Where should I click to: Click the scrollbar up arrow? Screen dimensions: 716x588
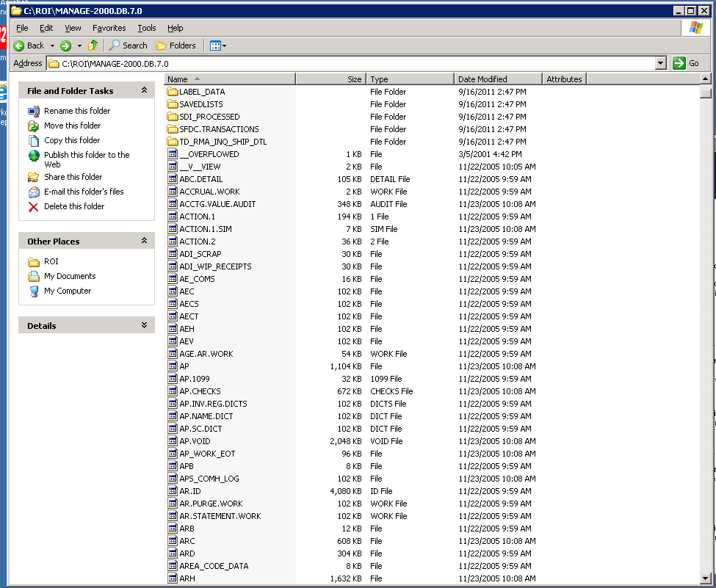[x=705, y=79]
